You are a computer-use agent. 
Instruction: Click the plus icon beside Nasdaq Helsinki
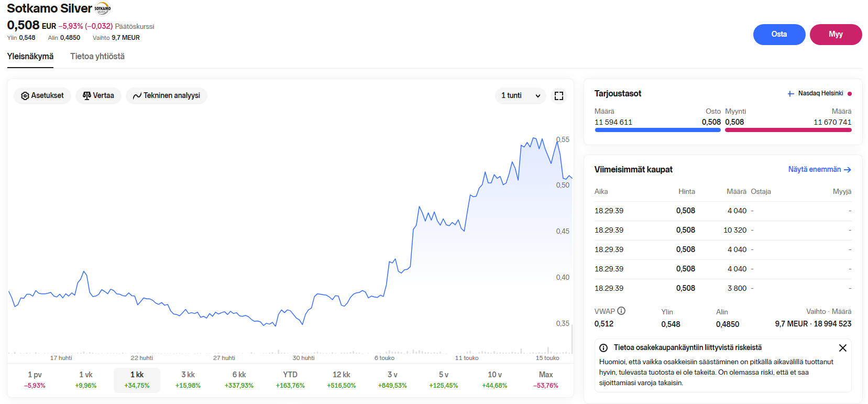coord(790,94)
